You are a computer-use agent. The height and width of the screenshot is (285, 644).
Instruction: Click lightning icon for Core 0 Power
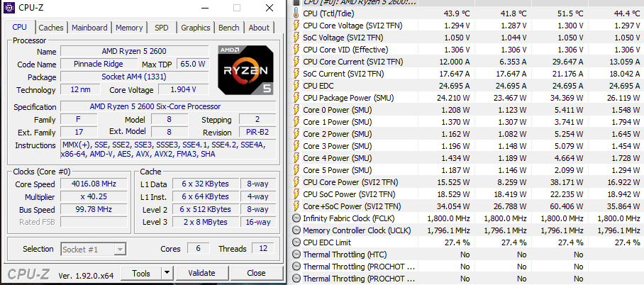(x=296, y=110)
